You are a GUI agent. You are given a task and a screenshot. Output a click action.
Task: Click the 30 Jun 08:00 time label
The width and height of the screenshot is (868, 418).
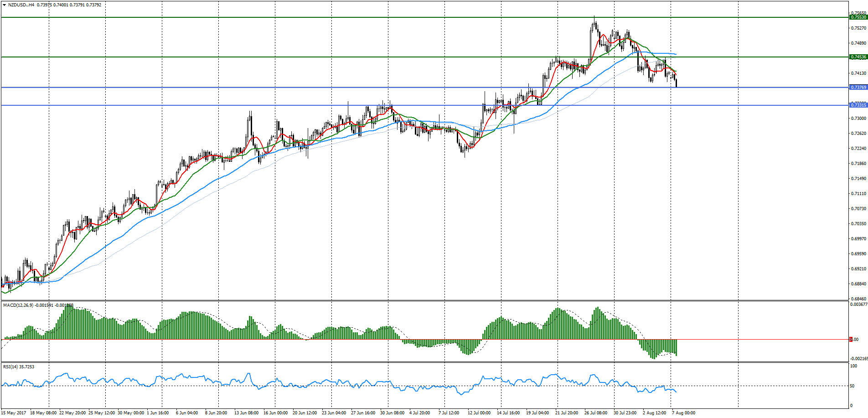pyautogui.click(x=392, y=413)
